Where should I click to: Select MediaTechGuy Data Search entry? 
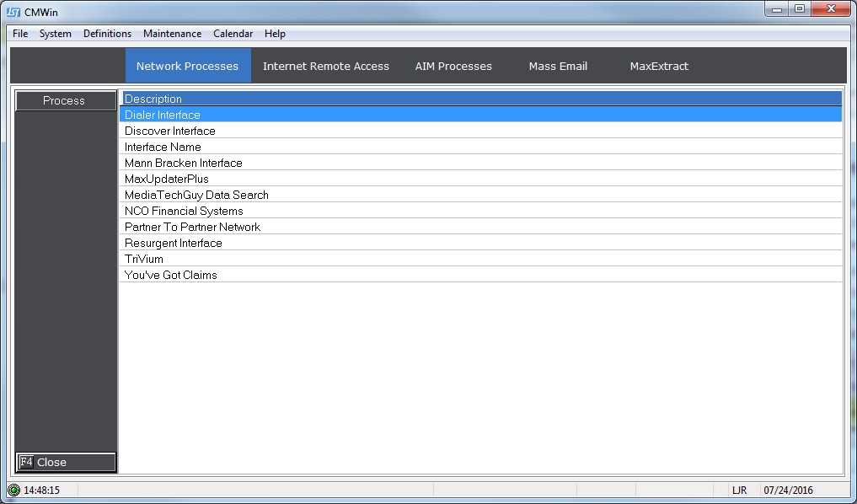(x=196, y=195)
